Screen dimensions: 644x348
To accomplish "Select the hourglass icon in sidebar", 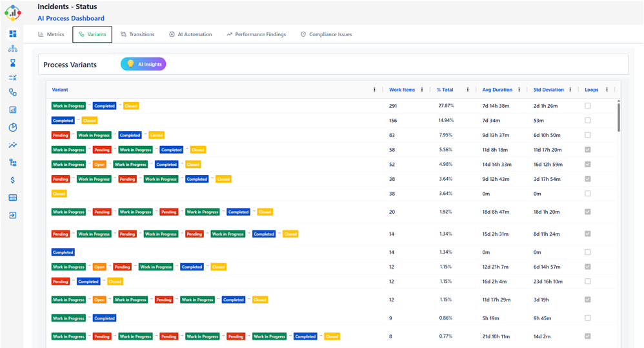I will point(13,63).
